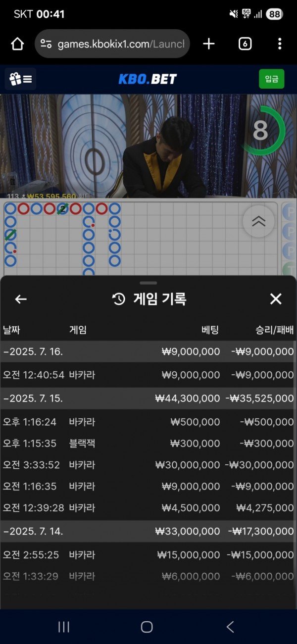Viewport: 297px width, 644px height.
Task: Open the gift and menu icon
Action: 21,79
